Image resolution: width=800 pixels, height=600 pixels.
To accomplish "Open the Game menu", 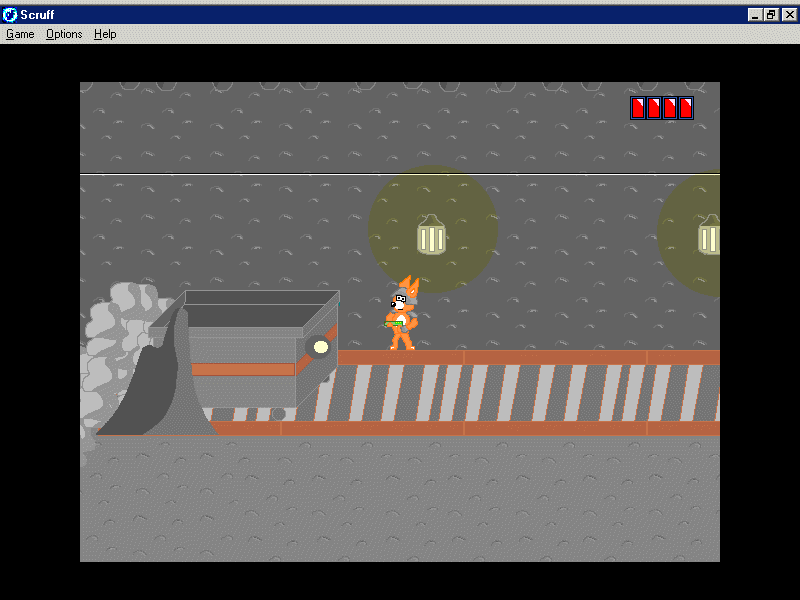I will tap(20, 34).
